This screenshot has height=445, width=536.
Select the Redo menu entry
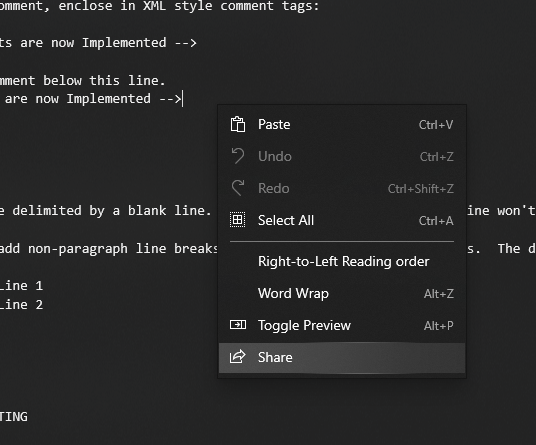(342, 188)
